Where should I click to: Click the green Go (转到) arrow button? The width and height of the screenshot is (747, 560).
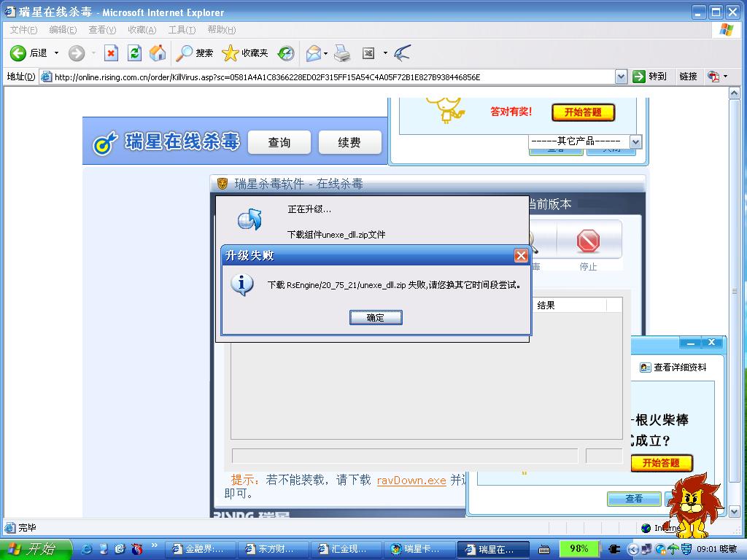coord(639,76)
